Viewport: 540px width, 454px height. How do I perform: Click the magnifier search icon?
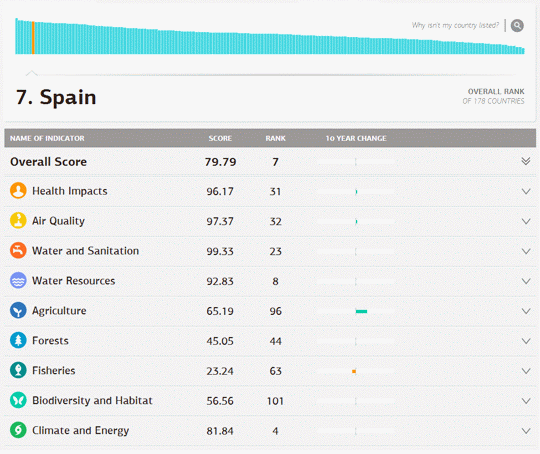tap(517, 25)
